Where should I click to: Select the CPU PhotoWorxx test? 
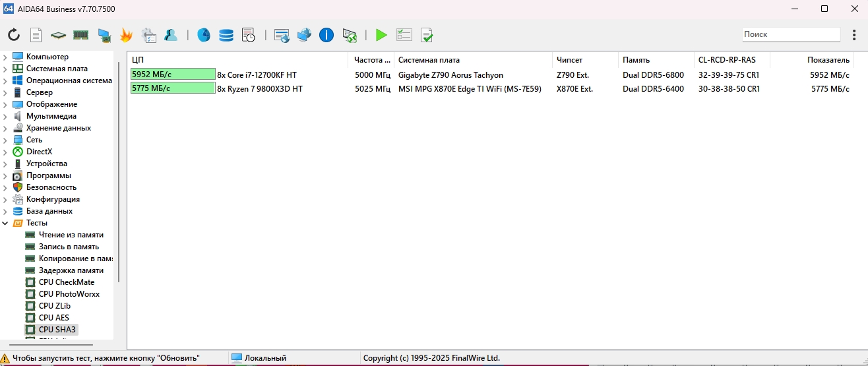pos(69,294)
